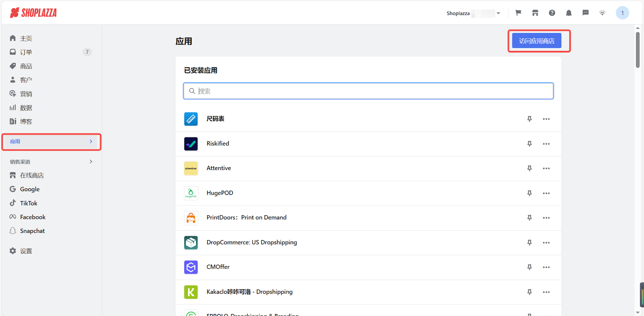This screenshot has width=644, height=316.
Task: Open more options for DropCommerce
Action: point(546,243)
